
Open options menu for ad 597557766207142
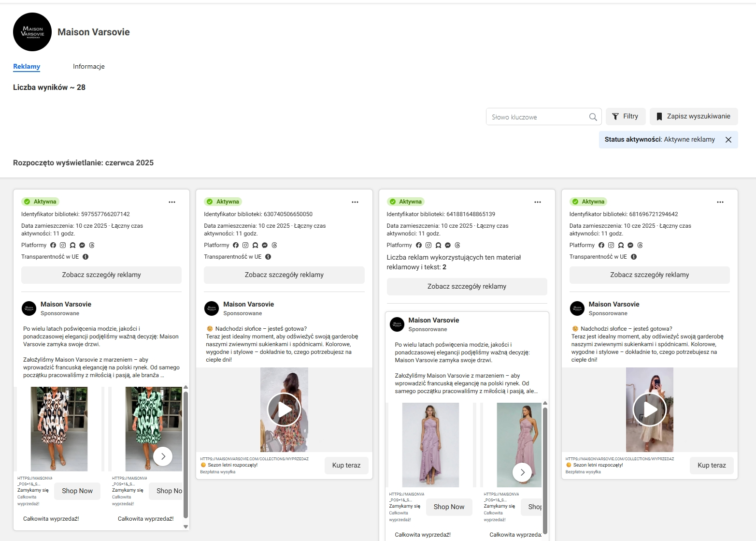[172, 202]
